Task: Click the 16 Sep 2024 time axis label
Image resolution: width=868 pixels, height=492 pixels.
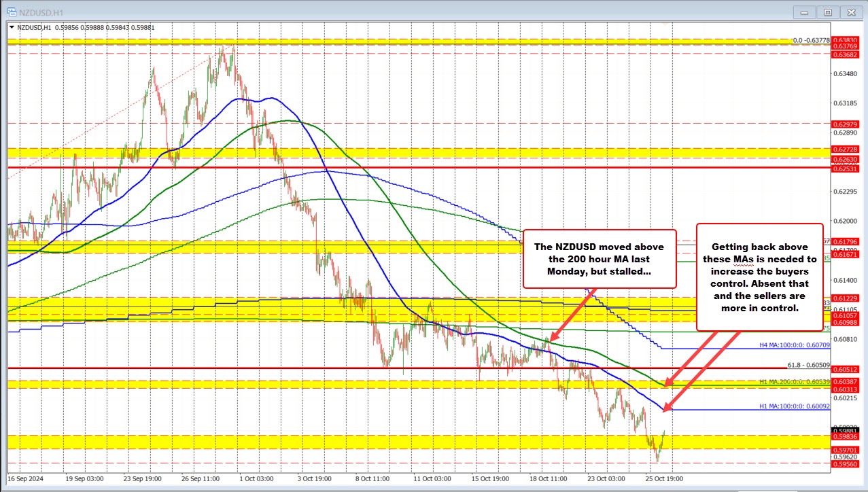Action: 26,478
